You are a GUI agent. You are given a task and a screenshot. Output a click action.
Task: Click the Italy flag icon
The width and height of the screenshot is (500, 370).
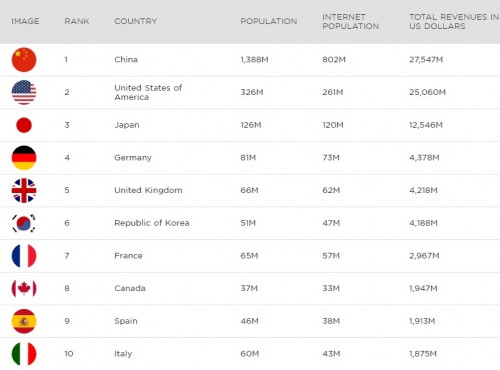click(x=24, y=354)
